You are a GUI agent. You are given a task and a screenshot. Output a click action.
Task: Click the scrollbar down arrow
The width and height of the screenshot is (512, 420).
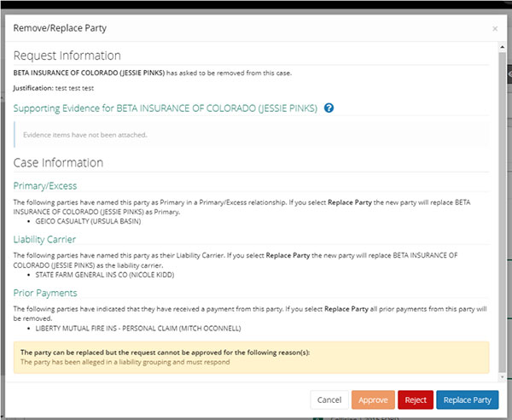point(503,377)
